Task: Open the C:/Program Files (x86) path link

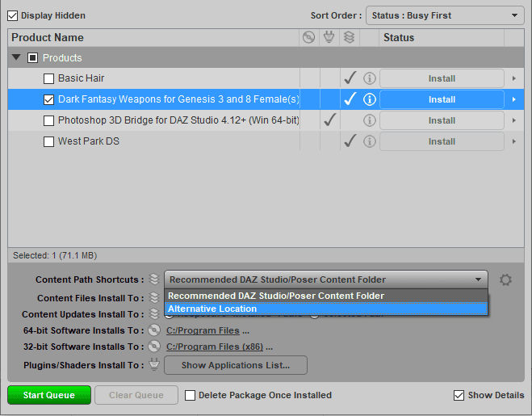Action: [x=215, y=347]
